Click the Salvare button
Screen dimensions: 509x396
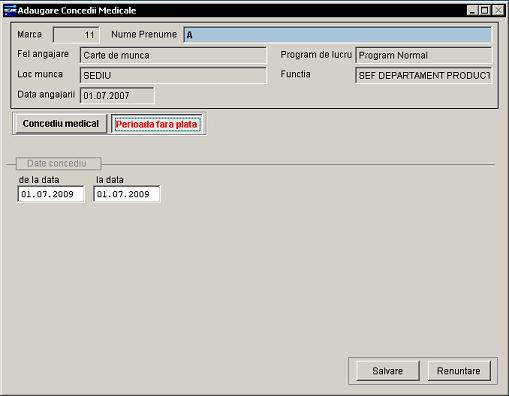388,371
